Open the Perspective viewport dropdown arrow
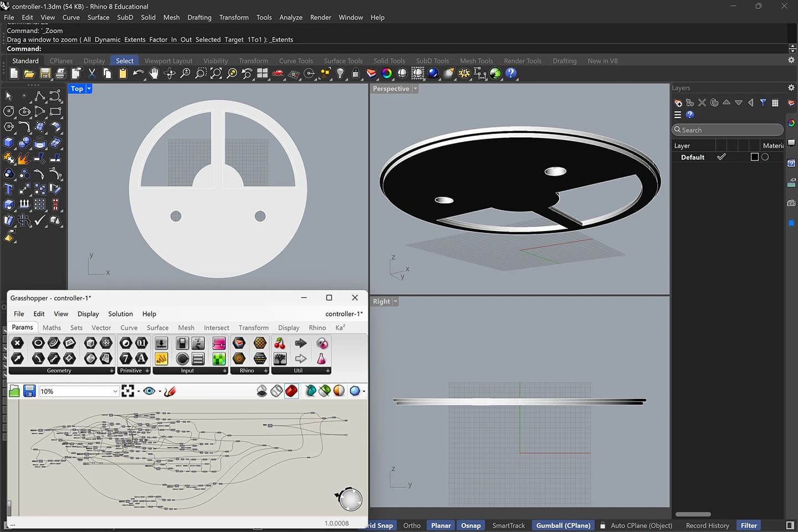The height and width of the screenshot is (532, 798). pos(415,89)
